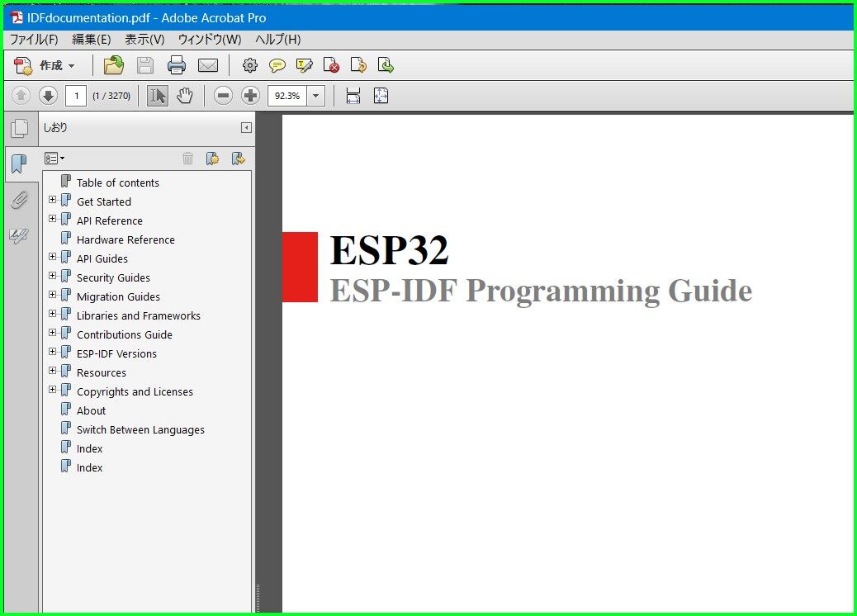Zoom in with the plus button
The image size is (857, 616).
249,95
